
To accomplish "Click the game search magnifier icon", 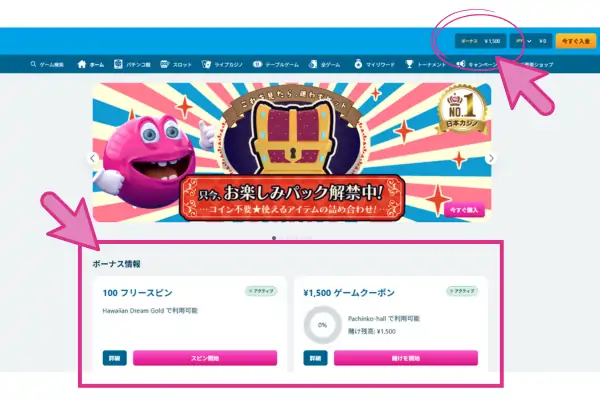I will pos(33,64).
